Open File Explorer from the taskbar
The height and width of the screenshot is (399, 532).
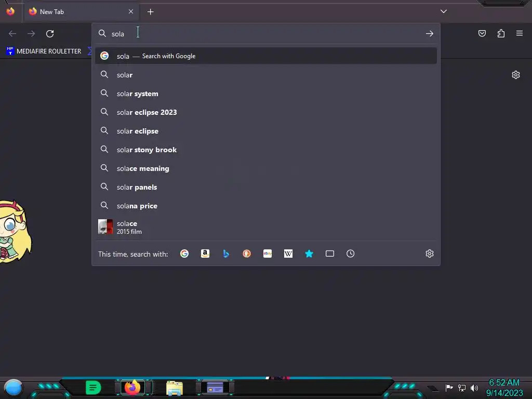point(175,388)
